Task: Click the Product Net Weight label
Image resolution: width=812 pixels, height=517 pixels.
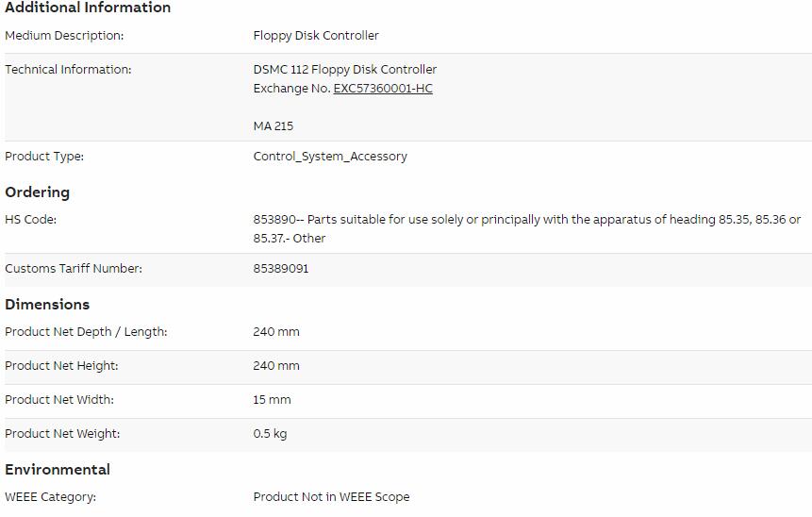Action: click(62, 434)
